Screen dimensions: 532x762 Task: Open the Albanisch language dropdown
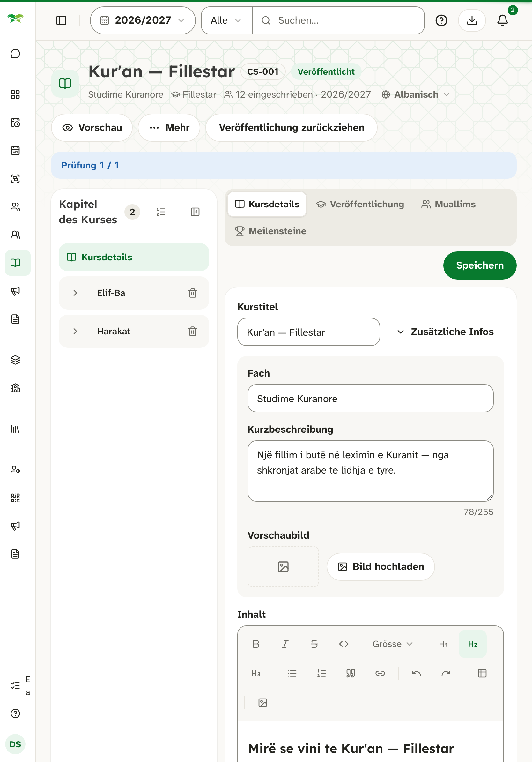416,94
